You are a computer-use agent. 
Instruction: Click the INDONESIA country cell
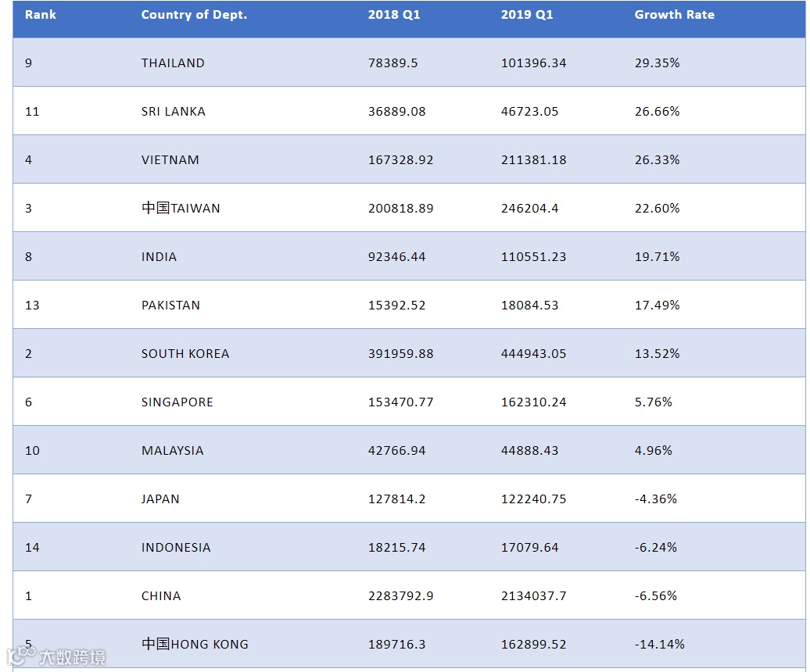click(176, 548)
